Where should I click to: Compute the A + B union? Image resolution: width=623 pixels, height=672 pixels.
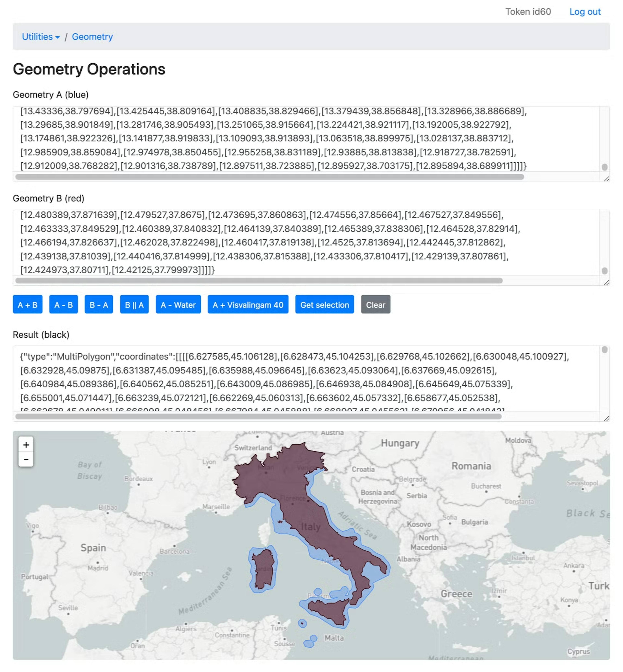28,304
